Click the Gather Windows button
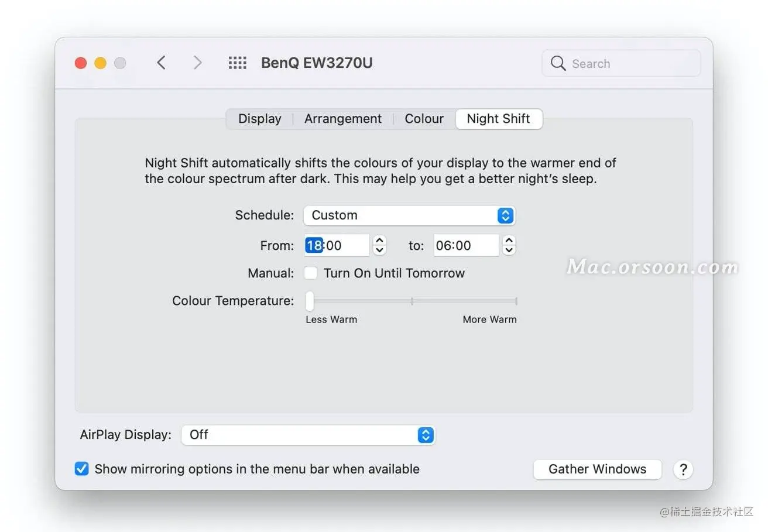The width and height of the screenshot is (768, 532). [x=597, y=469]
